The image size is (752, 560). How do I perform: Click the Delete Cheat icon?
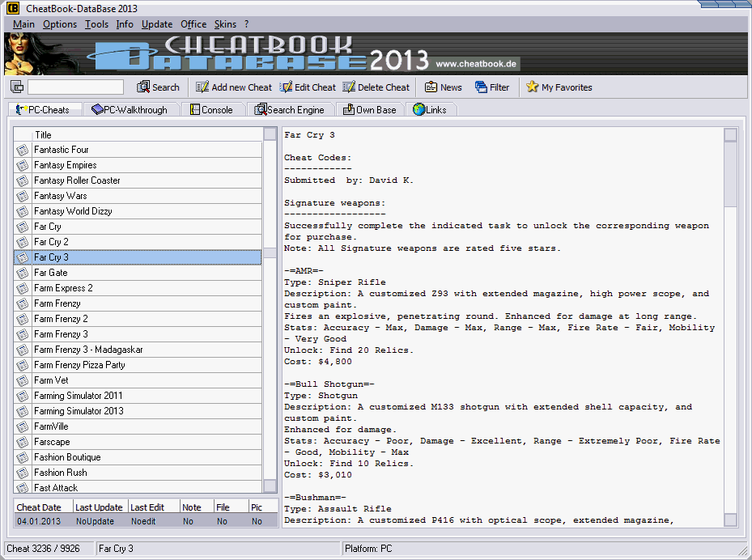point(349,87)
